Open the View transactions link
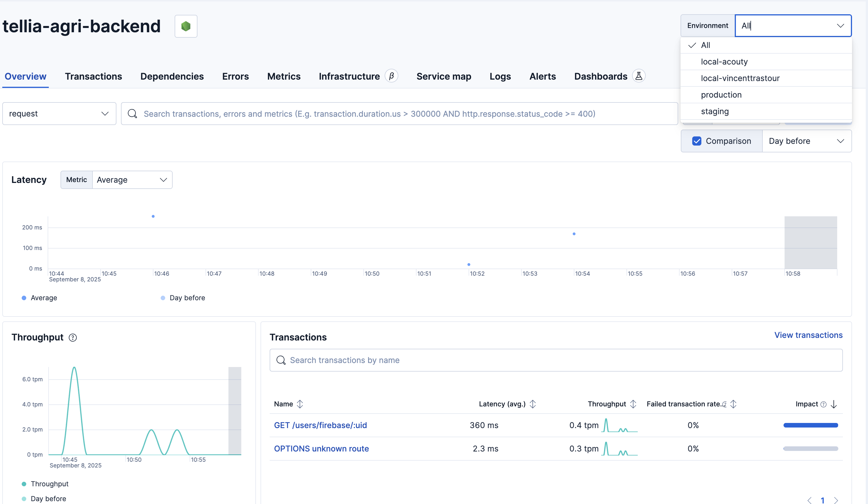Screen dimensions: 868x504 (x=808, y=335)
